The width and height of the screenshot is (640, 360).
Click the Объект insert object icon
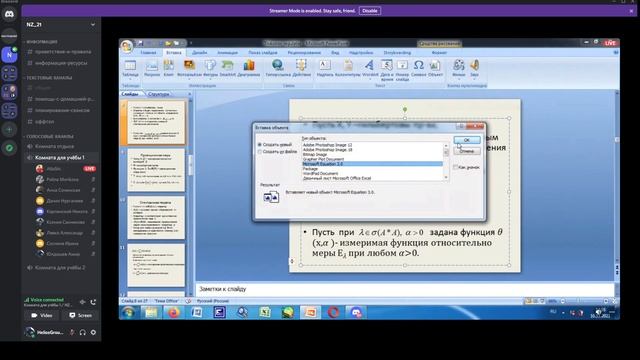coord(436,68)
